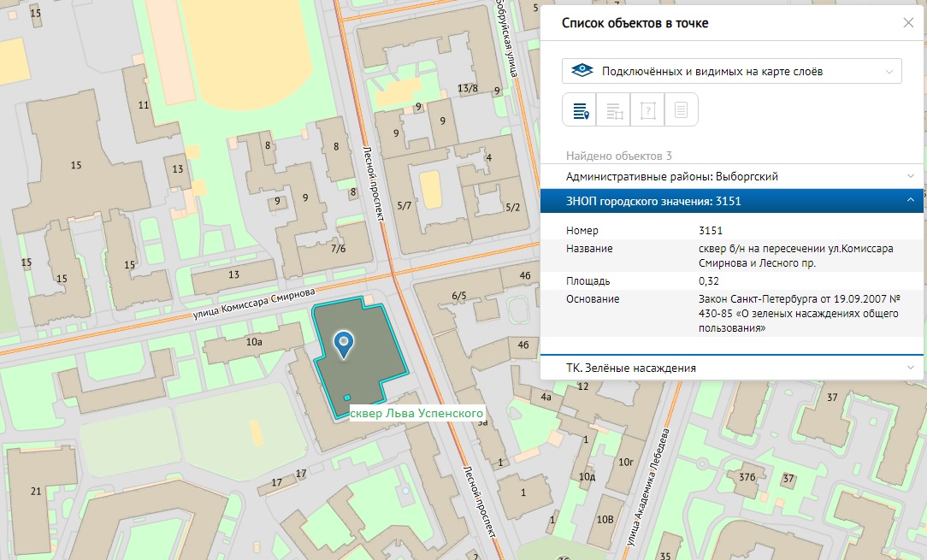Click the question mark area query icon

coord(647,110)
